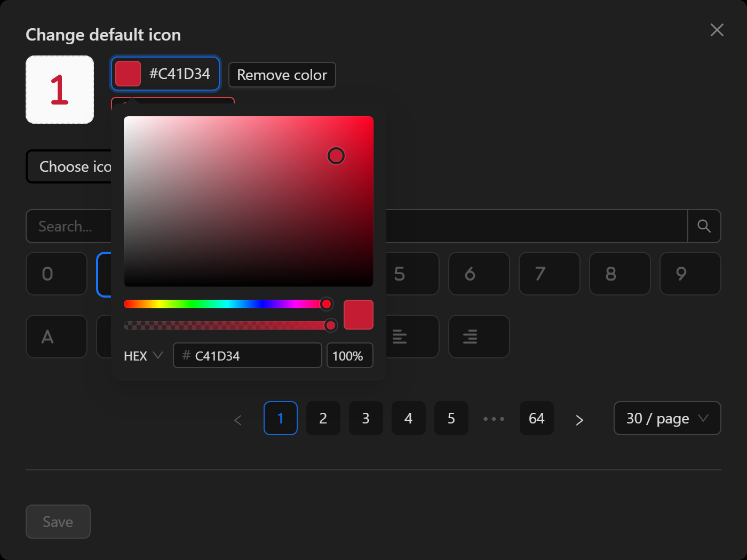Focus the hex value C41D34 input
This screenshot has width=747, height=560.
coord(248,355)
